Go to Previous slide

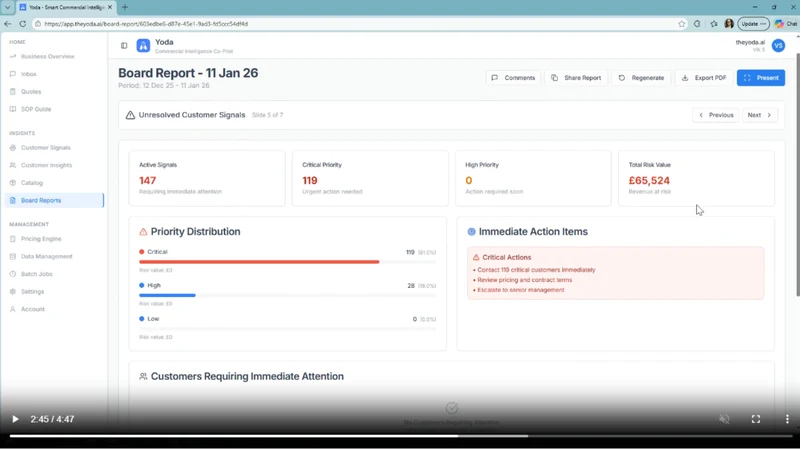[x=716, y=115]
